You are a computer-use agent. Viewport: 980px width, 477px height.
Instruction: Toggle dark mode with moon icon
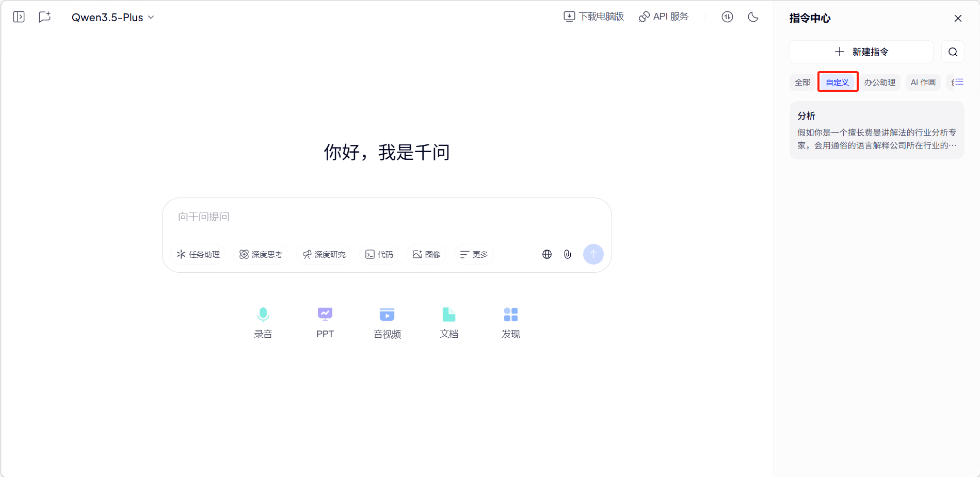[x=753, y=17]
